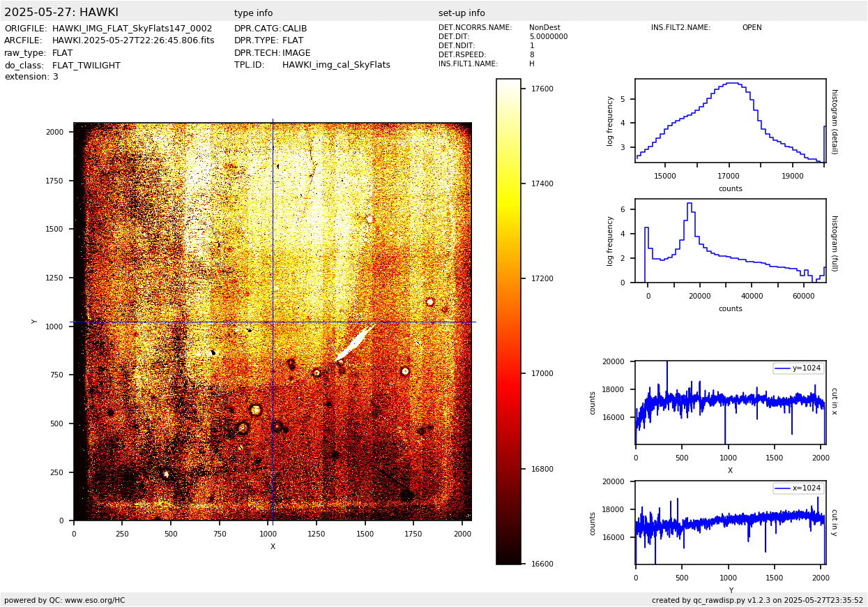The width and height of the screenshot is (868, 607).
Task: Click the crosshair intersection on the detector image
Action: [x=273, y=322]
